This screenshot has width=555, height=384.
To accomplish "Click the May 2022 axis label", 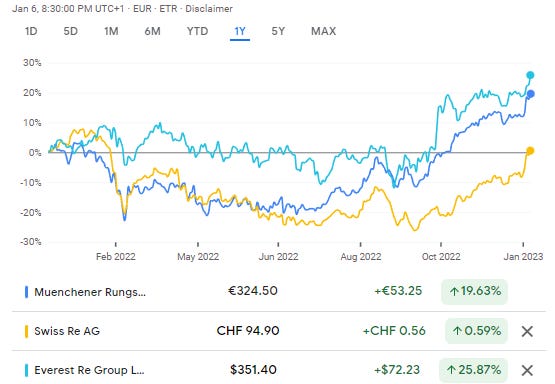I will point(198,257).
